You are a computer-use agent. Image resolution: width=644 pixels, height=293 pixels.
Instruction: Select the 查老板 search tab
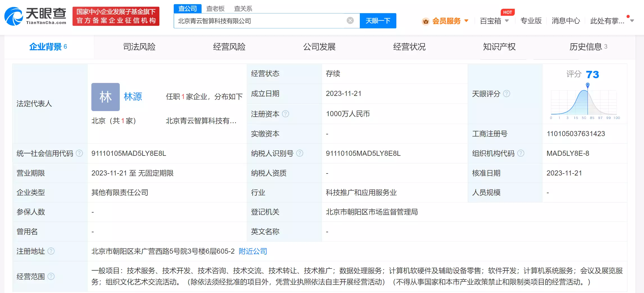click(215, 9)
